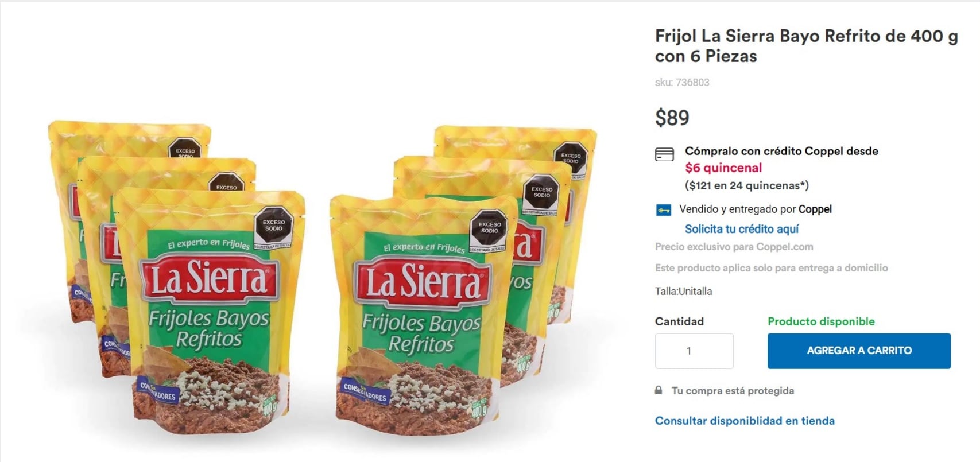The image size is (980, 462).
Task: Click the Producto disponible status label
Action: tap(821, 321)
